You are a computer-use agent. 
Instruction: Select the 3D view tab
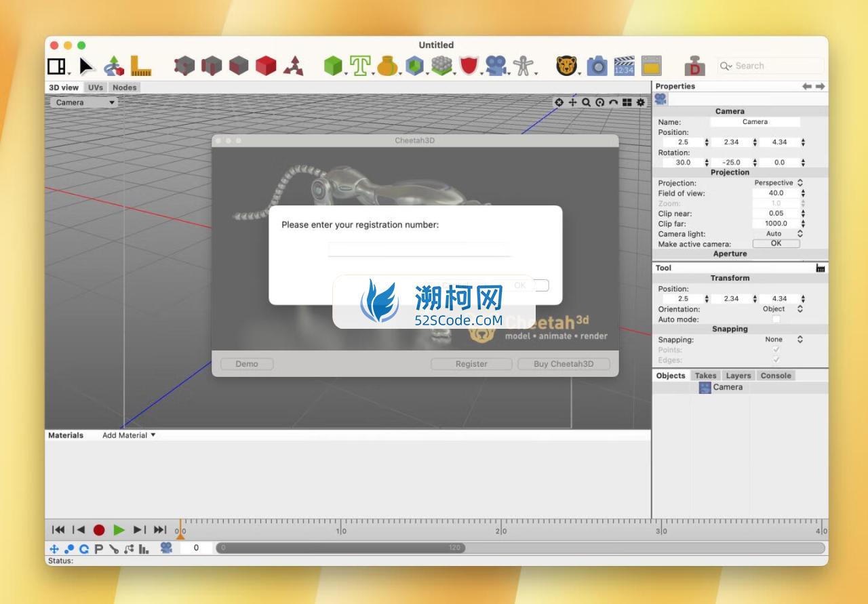tap(64, 87)
